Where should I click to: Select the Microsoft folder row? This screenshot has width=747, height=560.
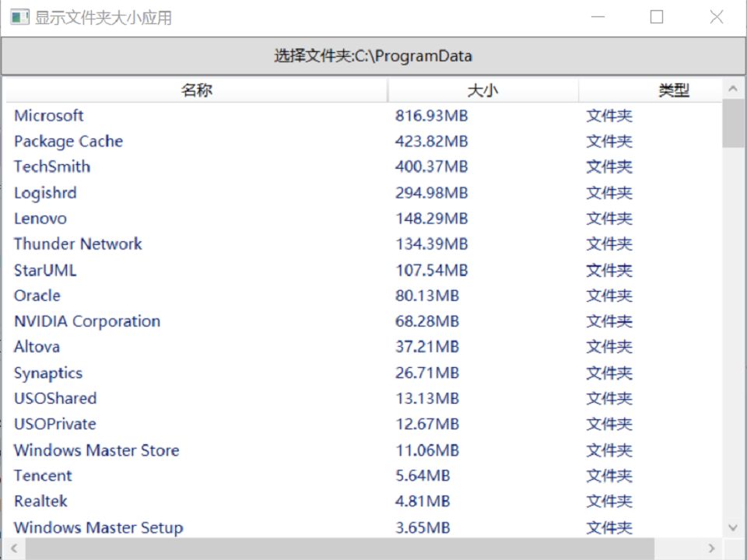click(x=364, y=116)
